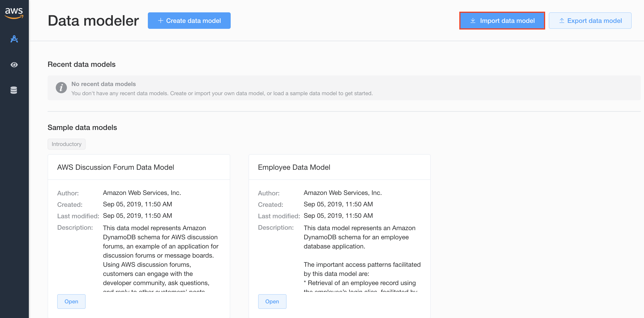644x318 pixels.
Task: Click the No recent data models heading
Action: pos(103,84)
